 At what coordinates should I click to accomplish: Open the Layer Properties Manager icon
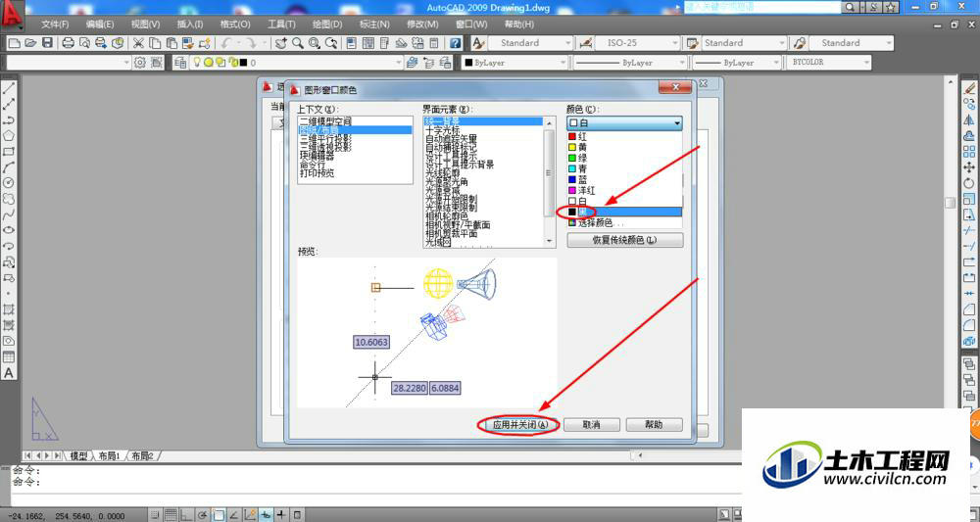tap(180, 63)
